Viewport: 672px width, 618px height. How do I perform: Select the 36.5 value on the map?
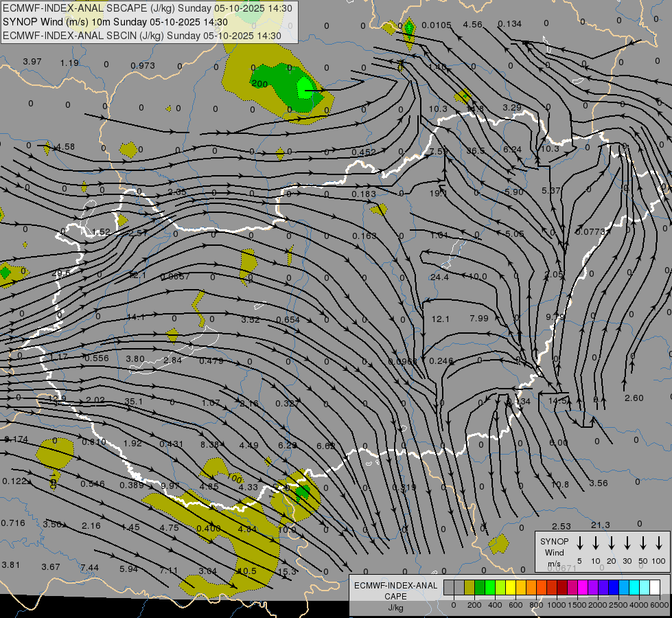click(476, 151)
